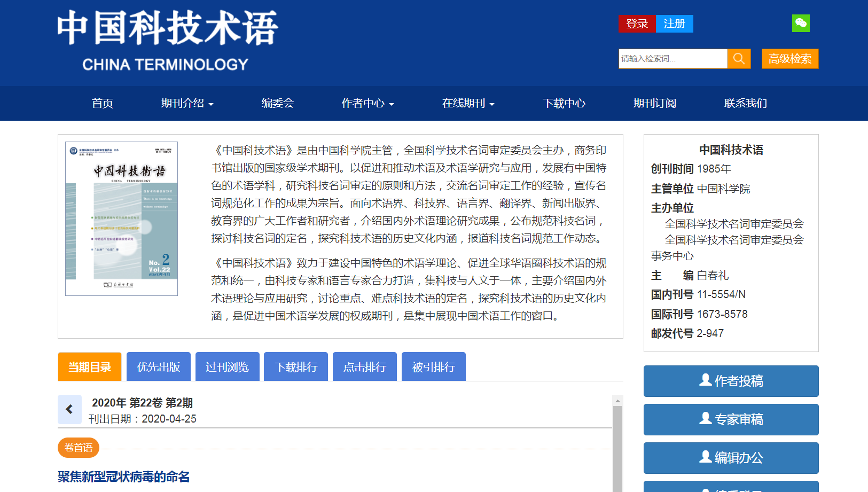Click the orange search magnifier icon
Screen dimensions: 868x492
coord(739,59)
